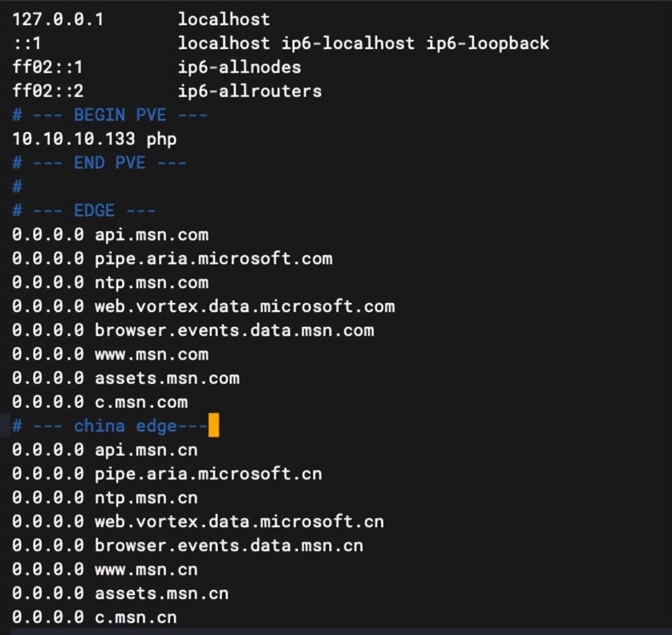672x635 pixels.
Task: Click the c.msn.cn entry
Action: point(135,617)
